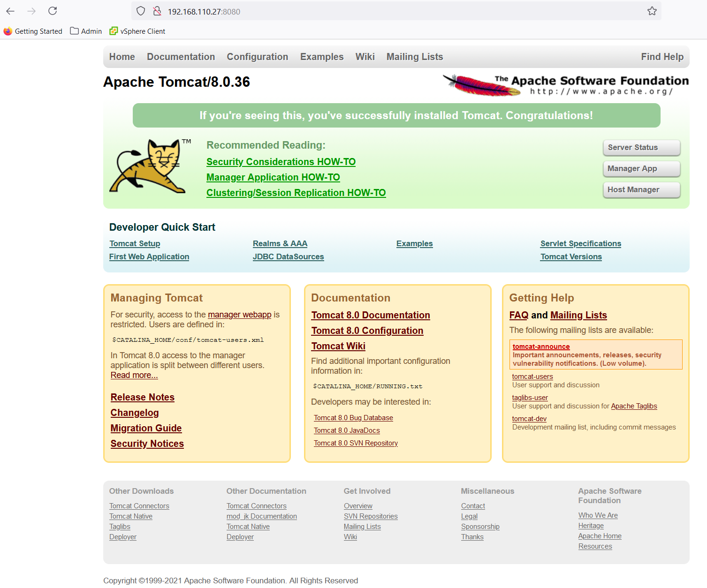707x588 pixels.
Task: Open the Apache Taglibs link
Action: (634, 406)
